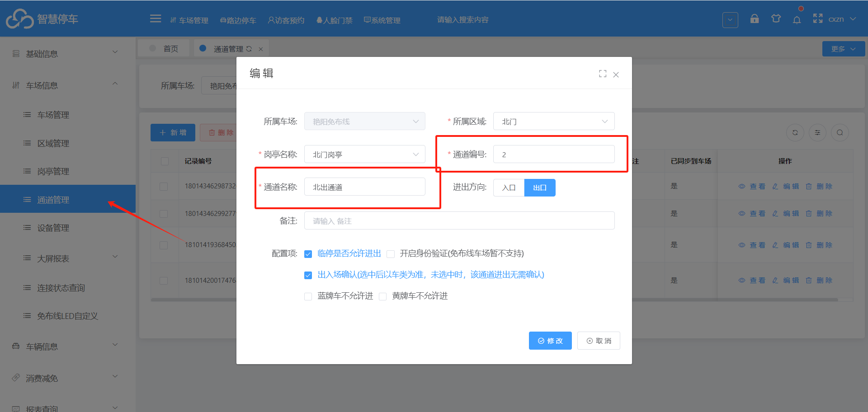This screenshot has height=412, width=868.
Task: Click the refresh icon on 通道管理 tab
Action: [x=249, y=49]
